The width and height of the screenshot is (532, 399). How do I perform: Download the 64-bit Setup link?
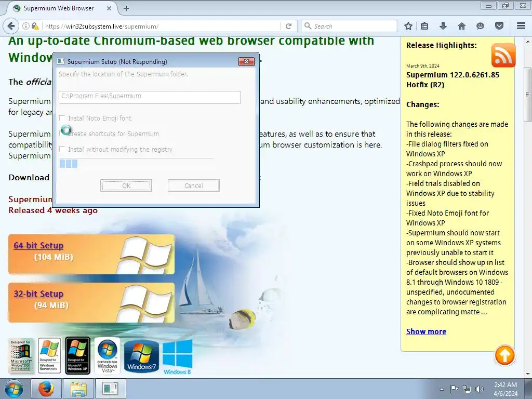tap(38, 246)
